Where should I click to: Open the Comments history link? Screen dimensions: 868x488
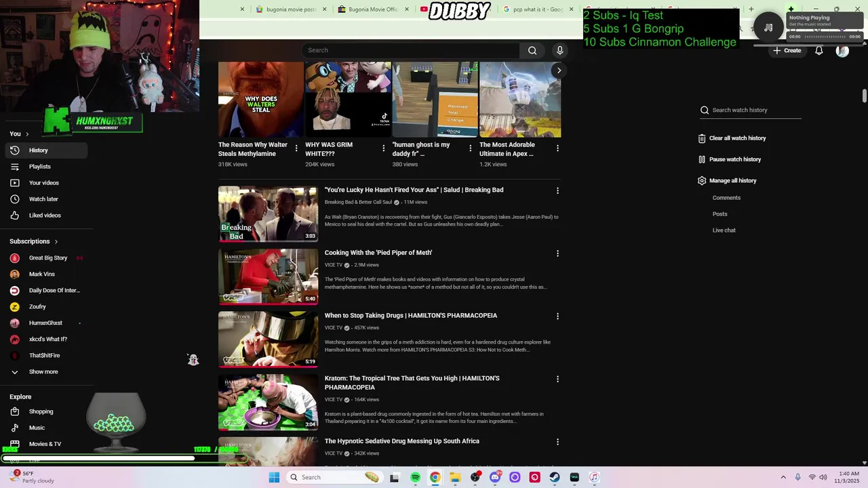coord(726,198)
